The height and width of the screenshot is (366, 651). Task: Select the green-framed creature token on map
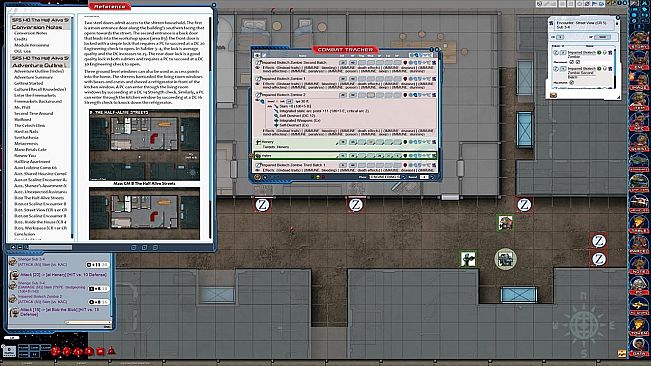(x=505, y=223)
